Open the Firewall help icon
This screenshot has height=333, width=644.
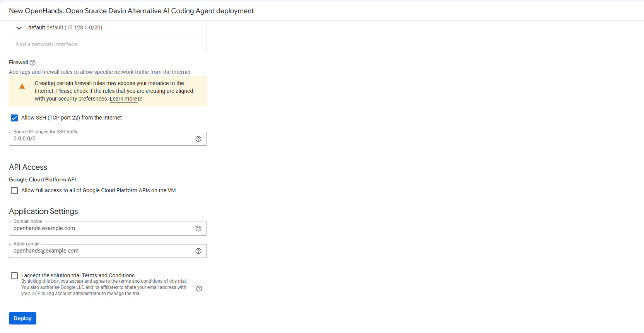pos(32,63)
